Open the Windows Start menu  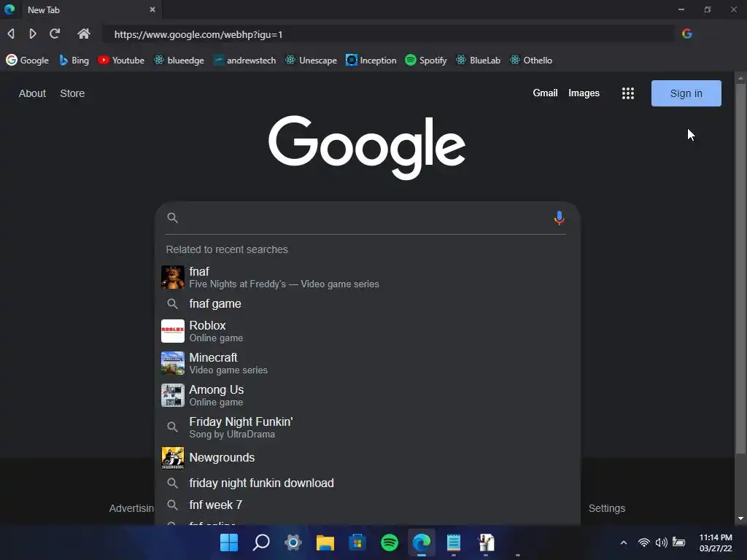(x=229, y=542)
